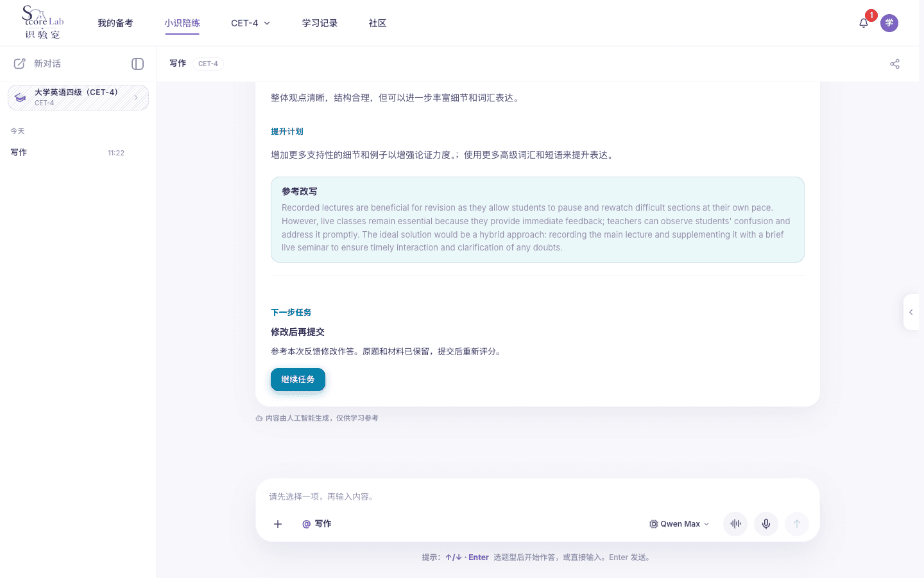Screen dimensions: 924x578
Task: Open the user profile avatar
Action: coord(889,23)
